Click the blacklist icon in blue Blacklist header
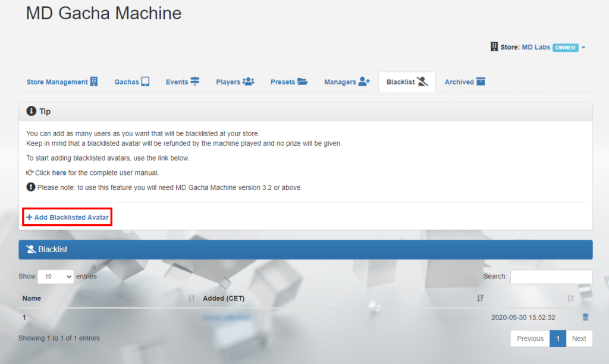The image size is (609, 364). pos(31,250)
